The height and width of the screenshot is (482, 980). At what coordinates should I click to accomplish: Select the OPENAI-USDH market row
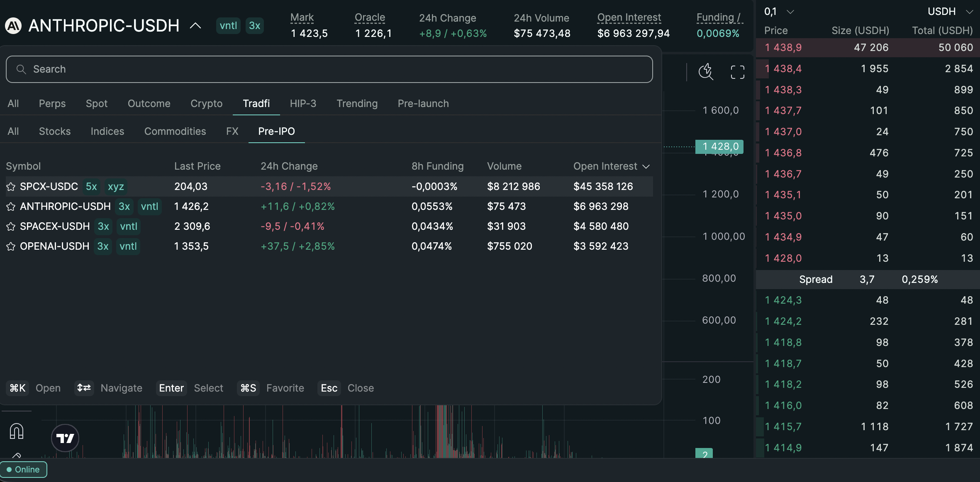(x=329, y=246)
